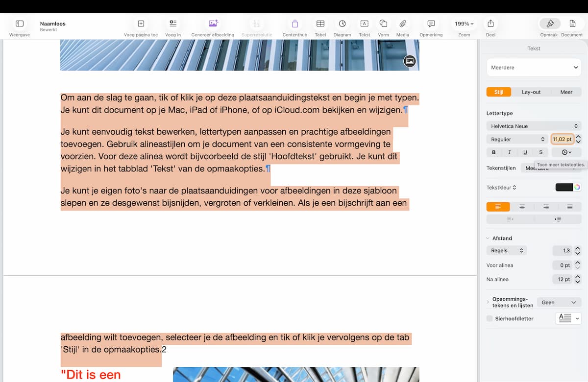The image size is (588, 382).
Task: Click the Vorm shapes icon
Action: point(383,24)
